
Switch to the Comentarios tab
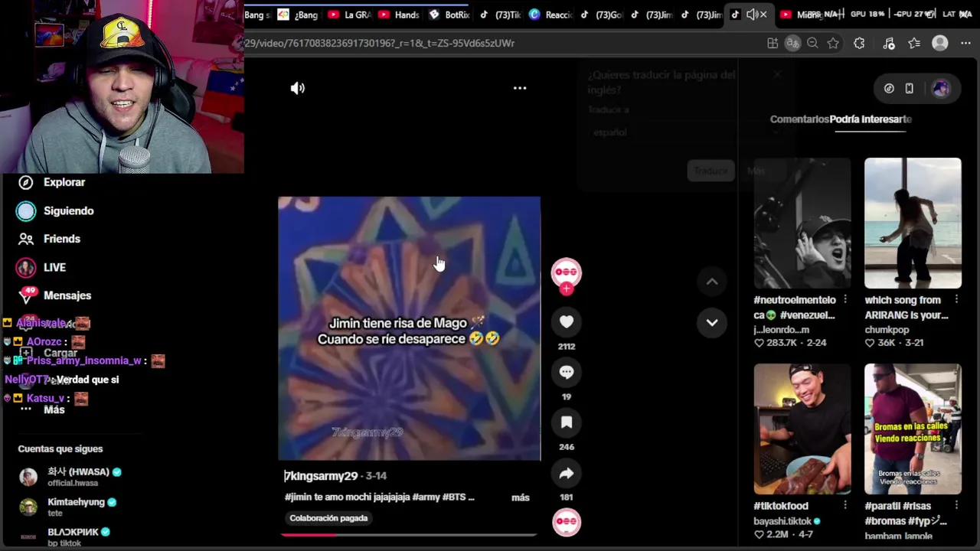(799, 119)
